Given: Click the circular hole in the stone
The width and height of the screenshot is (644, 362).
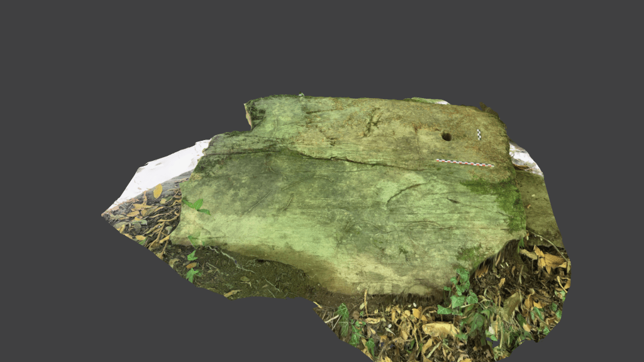Looking at the screenshot, I should point(446,136).
